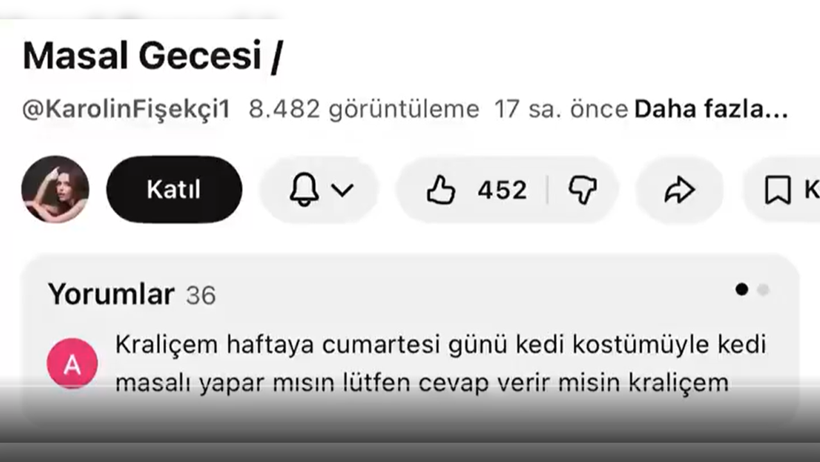The image size is (820, 462).
Task: Tap the 'Masal Gecesi /' video title
Action: 151,56
